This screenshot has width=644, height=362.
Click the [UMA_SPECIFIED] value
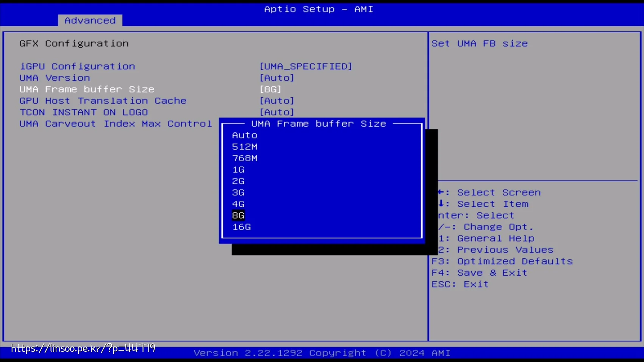(x=306, y=66)
